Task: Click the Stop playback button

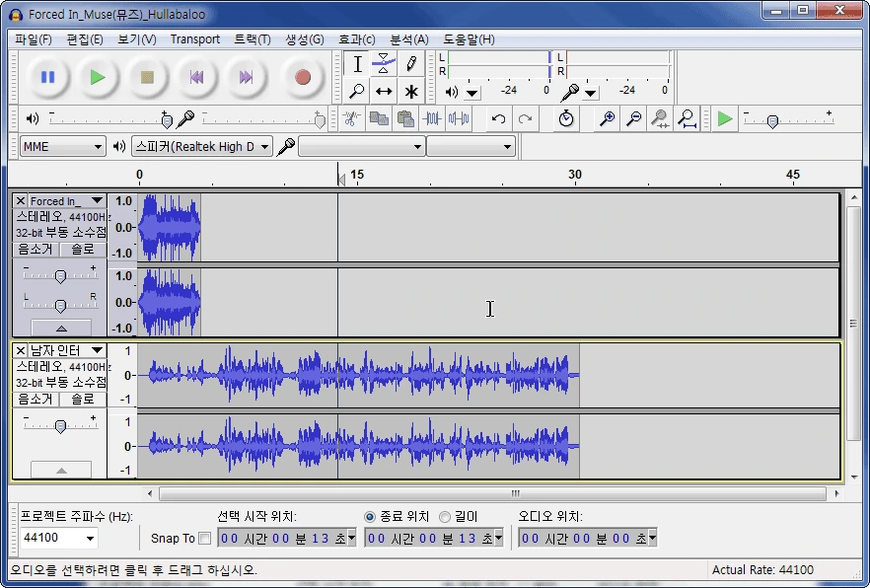Action: [147, 77]
